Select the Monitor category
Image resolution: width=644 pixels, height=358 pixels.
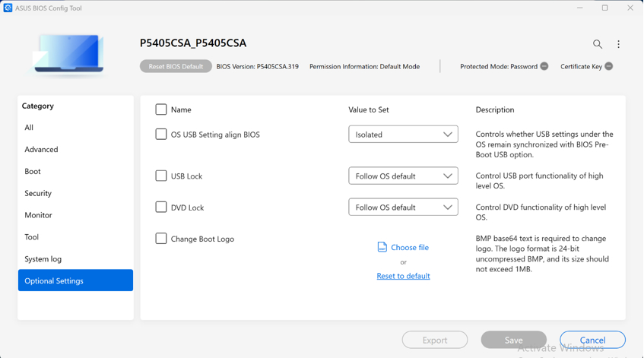75,215
